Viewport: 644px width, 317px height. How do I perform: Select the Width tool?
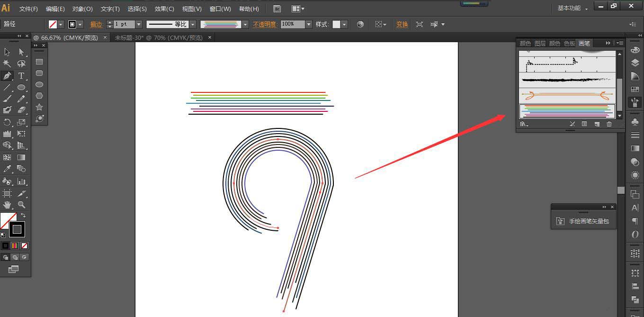[7, 134]
